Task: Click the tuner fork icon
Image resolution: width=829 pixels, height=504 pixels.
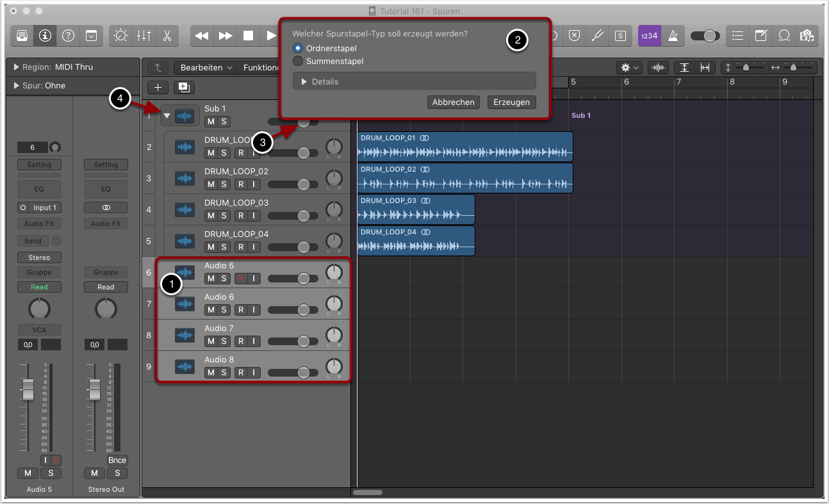Action: pos(597,36)
